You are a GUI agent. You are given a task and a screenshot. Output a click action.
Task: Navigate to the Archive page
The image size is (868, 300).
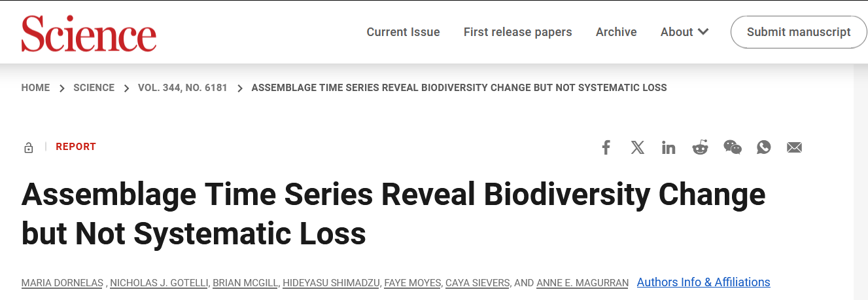point(616,32)
